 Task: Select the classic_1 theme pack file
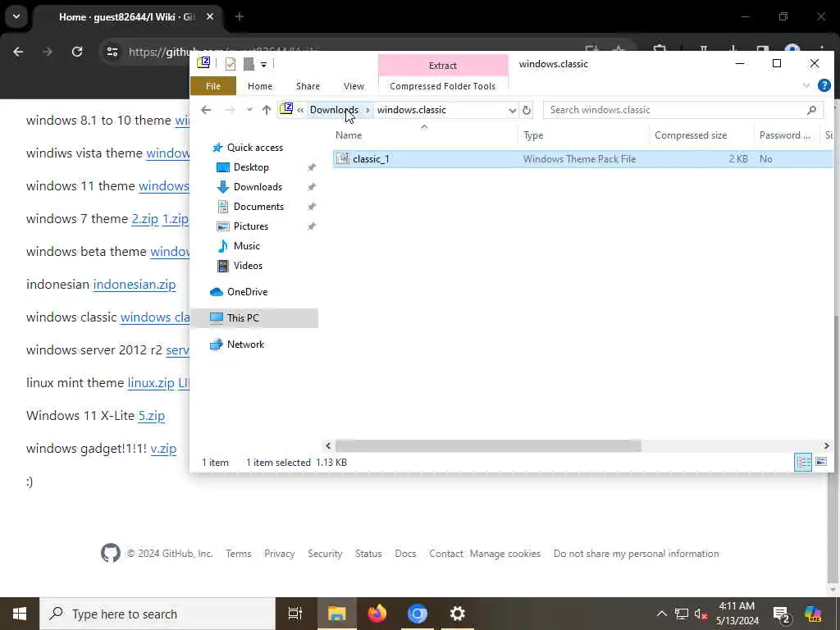(x=371, y=158)
